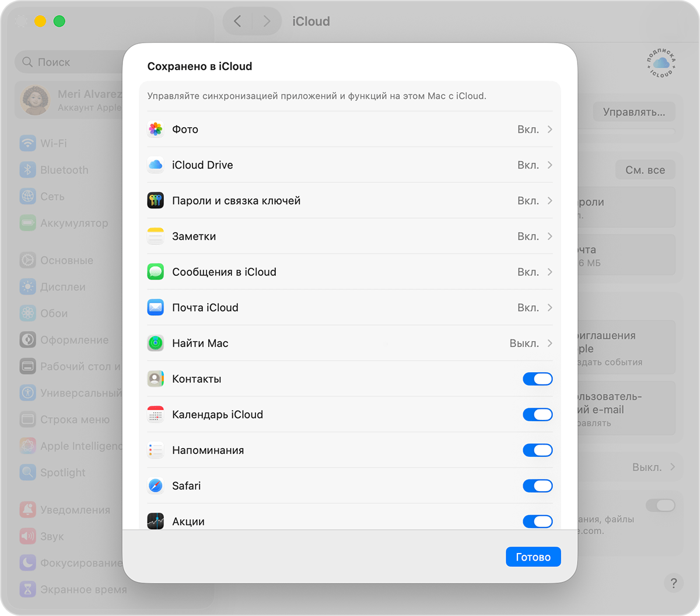Open Фото settings via Вкл. chevron
The height and width of the screenshot is (616, 700).
(549, 129)
